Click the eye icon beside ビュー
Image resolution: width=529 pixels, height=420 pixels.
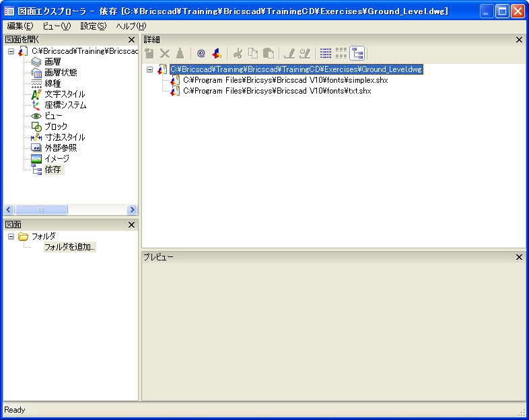tap(36, 116)
